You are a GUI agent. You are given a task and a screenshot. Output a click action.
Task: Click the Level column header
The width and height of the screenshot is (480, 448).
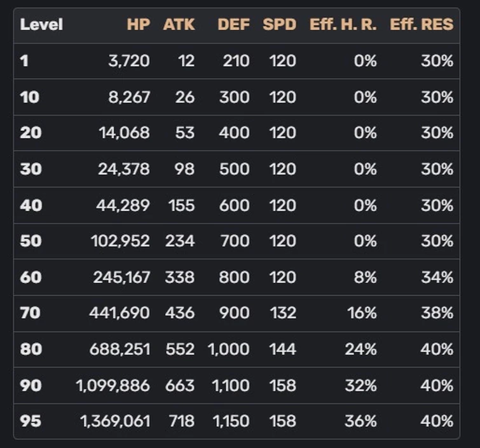click(x=41, y=25)
